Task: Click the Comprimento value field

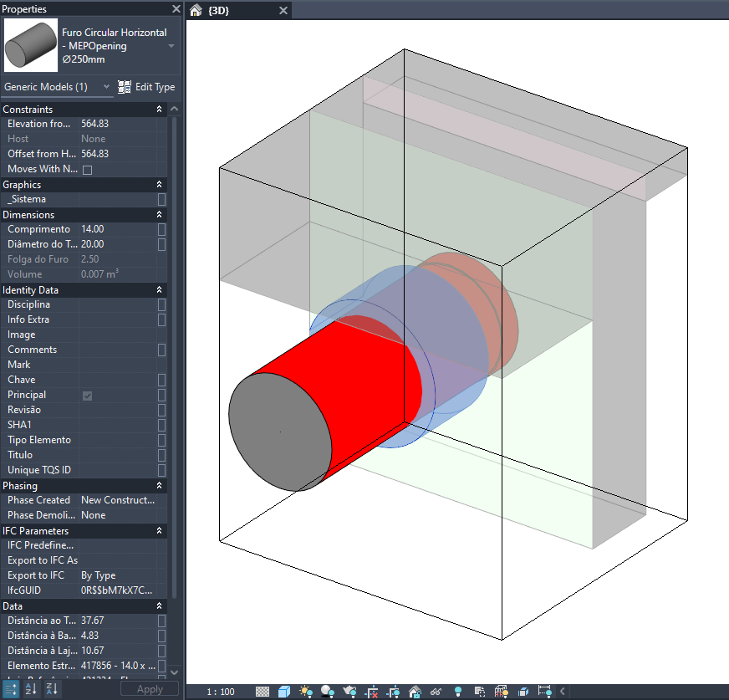Action: [x=118, y=229]
